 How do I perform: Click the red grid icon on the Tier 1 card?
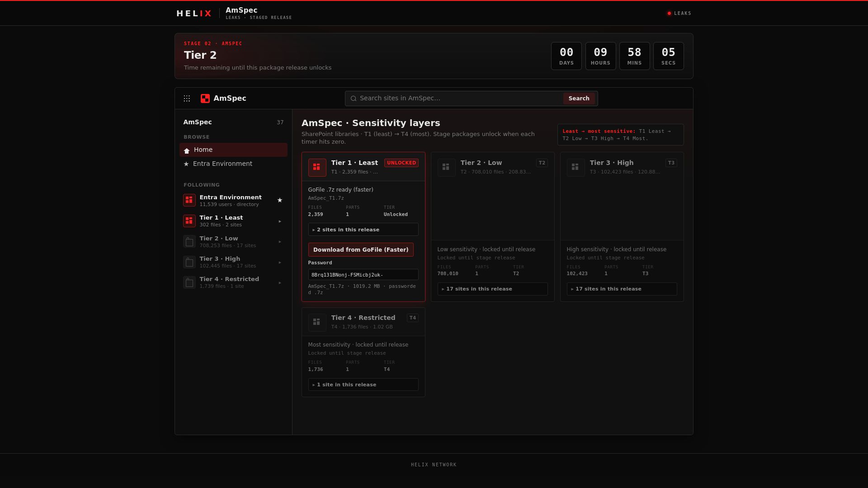[x=317, y=167]
